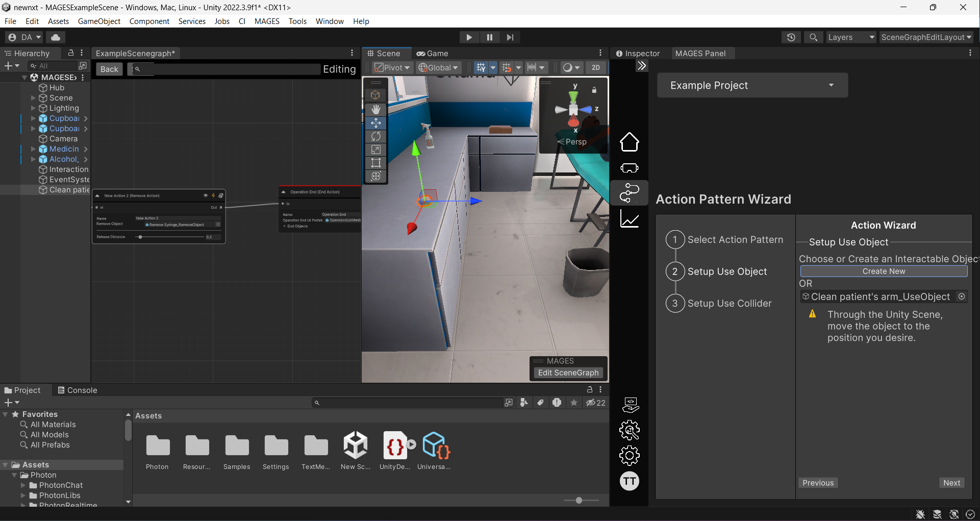Click Previous in the Action Wizard
Screen dimensions: 980x521
click(x=818, y=483)
